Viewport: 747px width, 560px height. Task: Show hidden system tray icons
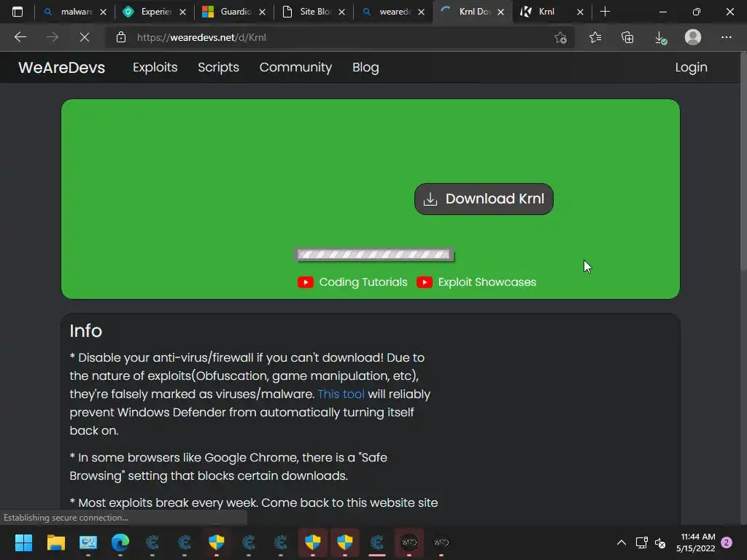(622, 542)
